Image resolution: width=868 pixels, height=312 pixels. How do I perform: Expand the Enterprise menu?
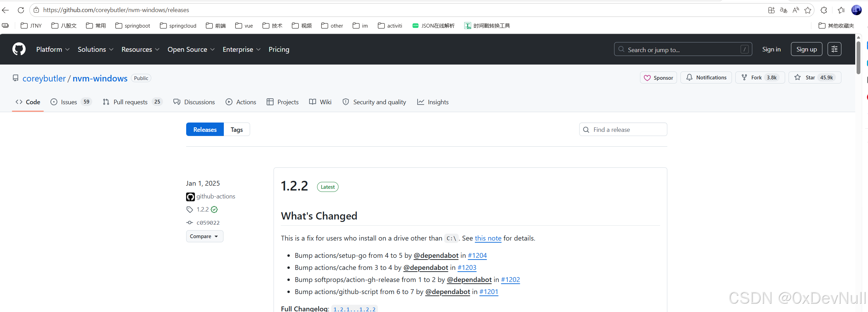tap(241, 49)
